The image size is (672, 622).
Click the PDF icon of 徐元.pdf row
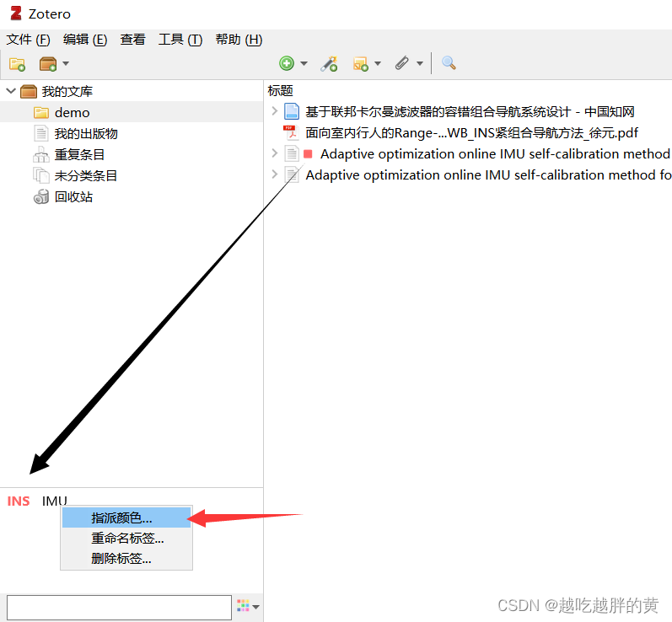[292, 132]
